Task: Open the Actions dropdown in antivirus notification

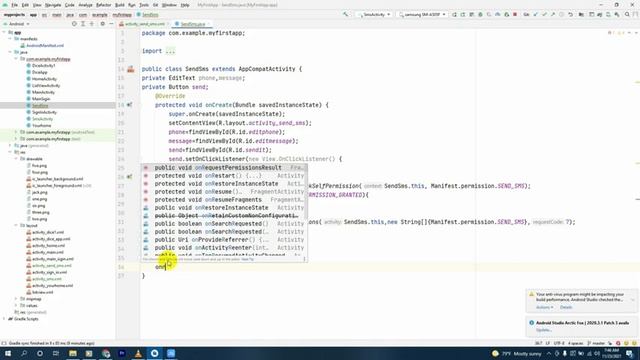Action: click(x=544, y=307)
